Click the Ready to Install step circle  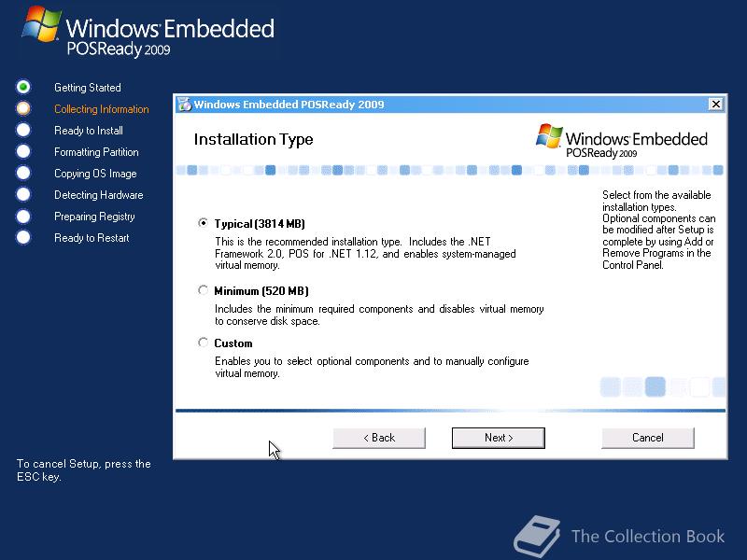coord(22,130)
